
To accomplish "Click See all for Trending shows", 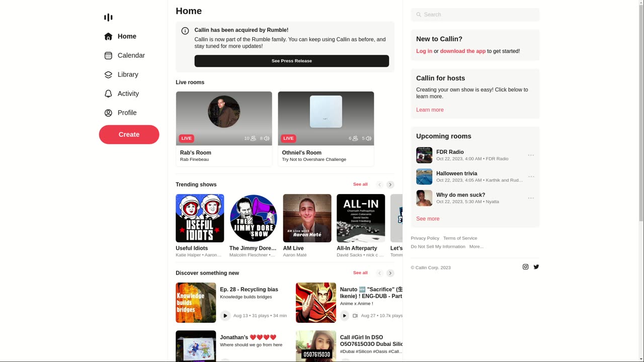I will [360, 185].
